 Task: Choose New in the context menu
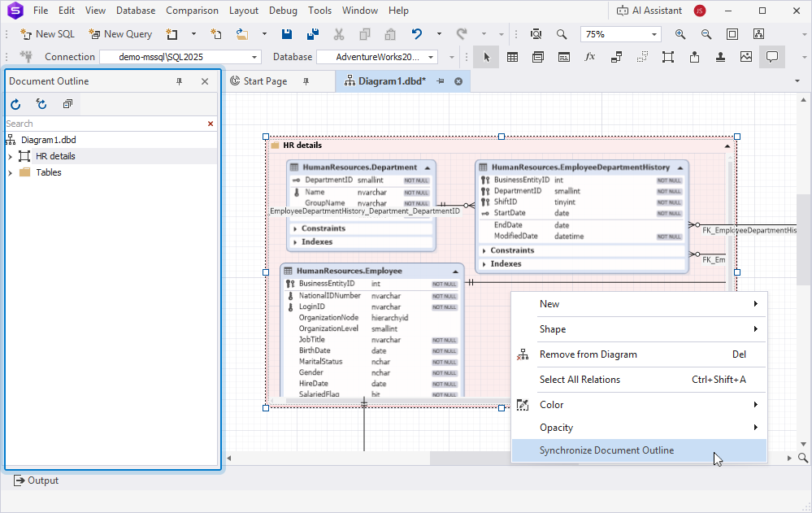(x=639, y=304)
